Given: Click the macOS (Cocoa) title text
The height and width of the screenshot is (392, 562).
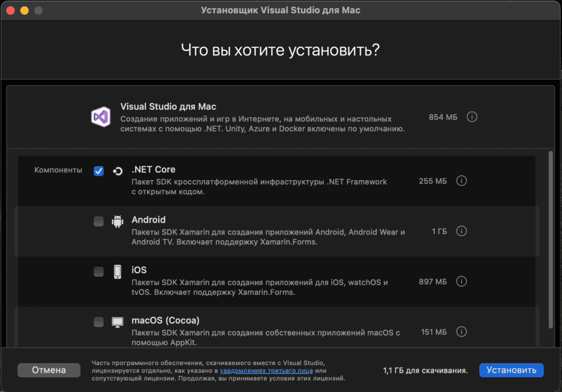Looking at the screenshot, I should click(166, 320).
